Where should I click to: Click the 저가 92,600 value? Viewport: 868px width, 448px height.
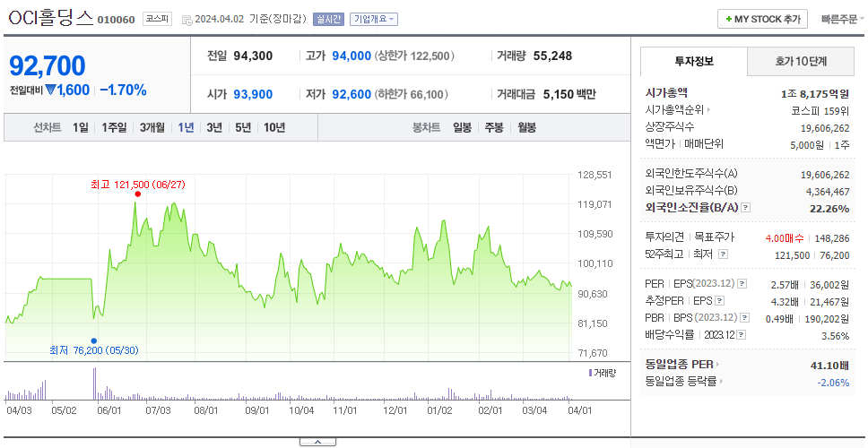pyautogui.click(x=352, y=95)
